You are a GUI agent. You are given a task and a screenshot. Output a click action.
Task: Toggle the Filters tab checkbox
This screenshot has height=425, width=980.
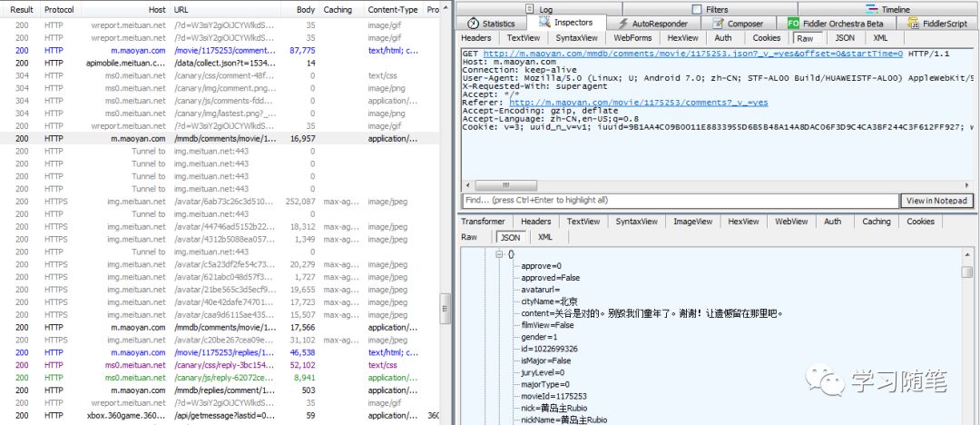(696, 9)
